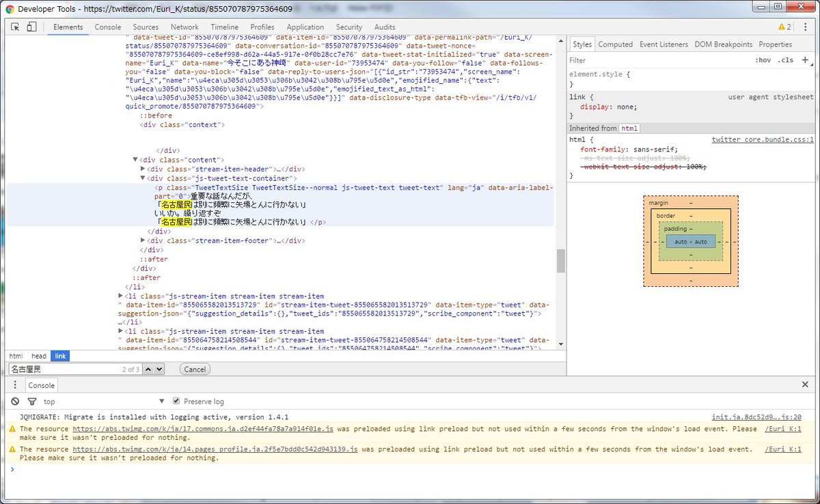
Task: Open init.ja.8dc52d9 source location link
Action: coord(756,417)
